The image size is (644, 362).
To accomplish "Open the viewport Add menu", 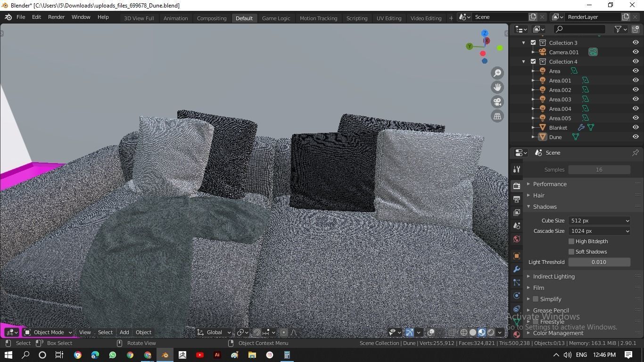I will pyautogui.click(x=124, y=332).
